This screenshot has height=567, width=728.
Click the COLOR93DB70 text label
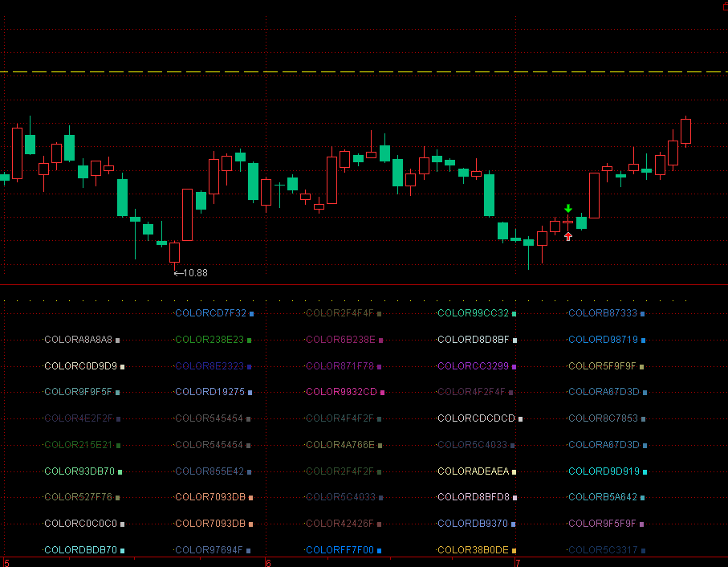coord(79,471)
